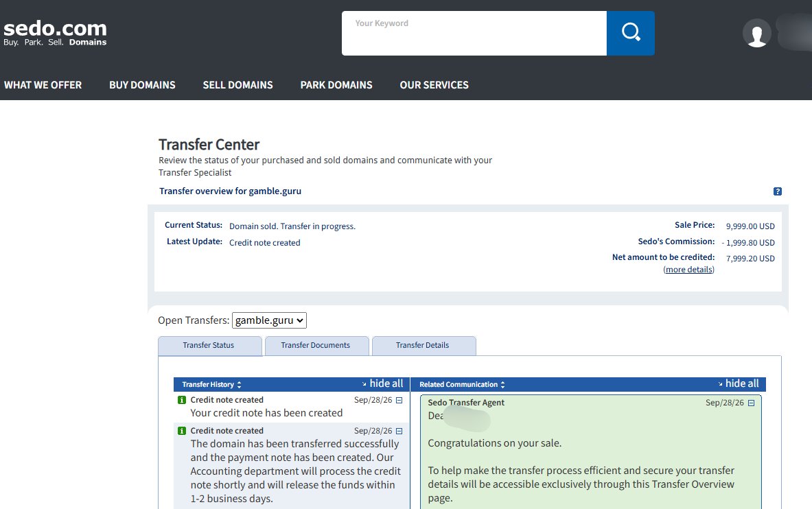Sort Related Communication with its arrows
This screenshot has width=812, height=509.
pyautogui.click(x=502, y=385)
